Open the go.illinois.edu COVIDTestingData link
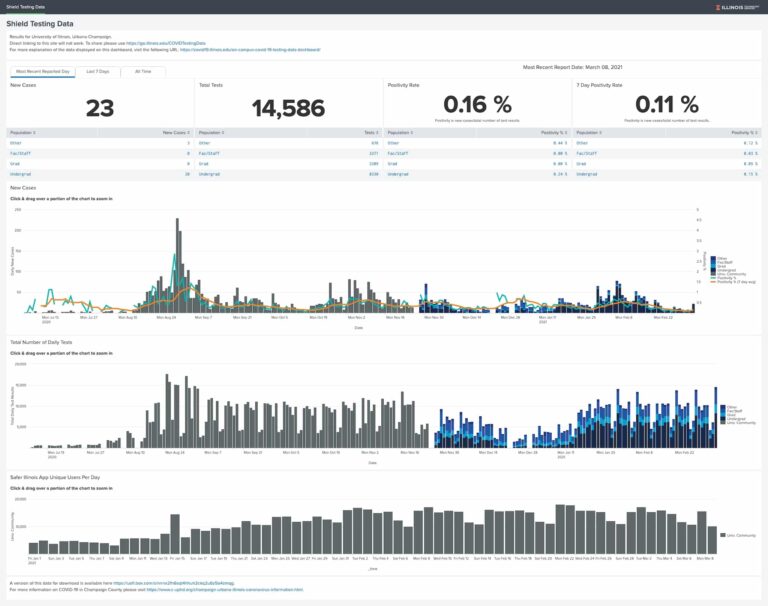Screen dimensions: 768x606 tap(166, 43)
